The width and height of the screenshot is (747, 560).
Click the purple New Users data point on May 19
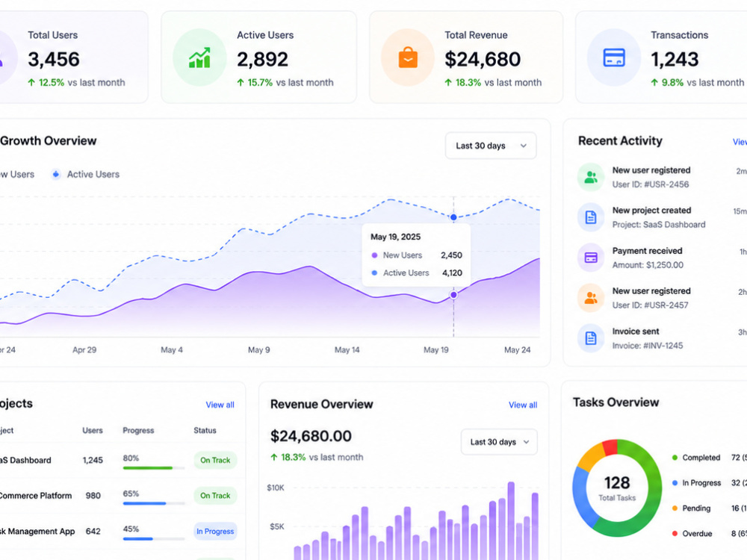(453, 295)
